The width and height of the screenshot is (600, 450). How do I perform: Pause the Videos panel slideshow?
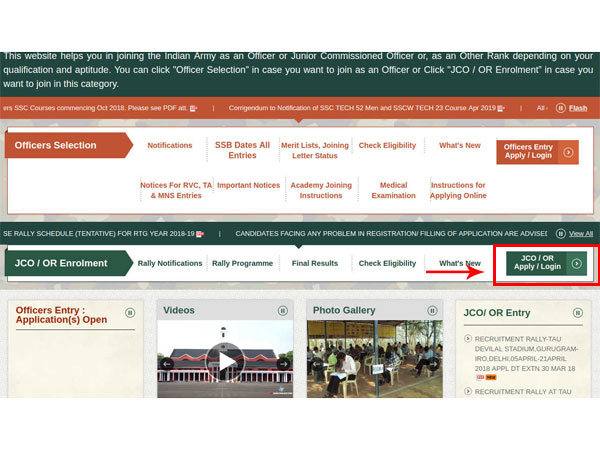click(282, 311)
